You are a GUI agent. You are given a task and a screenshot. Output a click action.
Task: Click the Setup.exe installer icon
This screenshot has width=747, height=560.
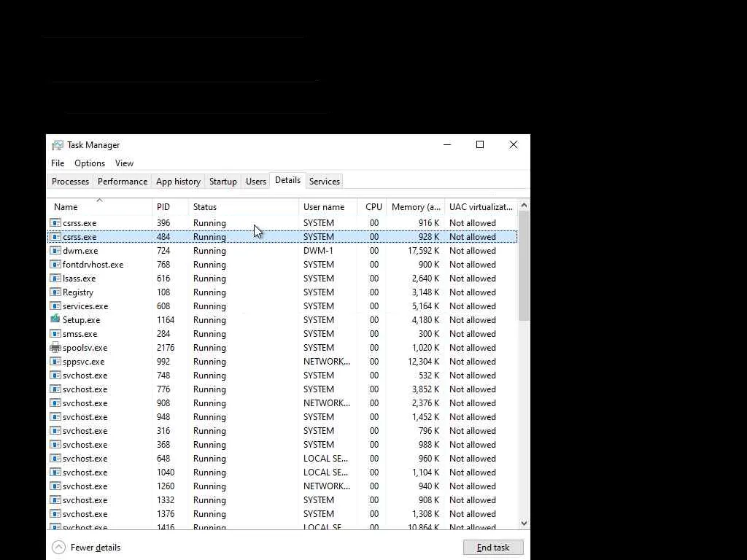55,319
